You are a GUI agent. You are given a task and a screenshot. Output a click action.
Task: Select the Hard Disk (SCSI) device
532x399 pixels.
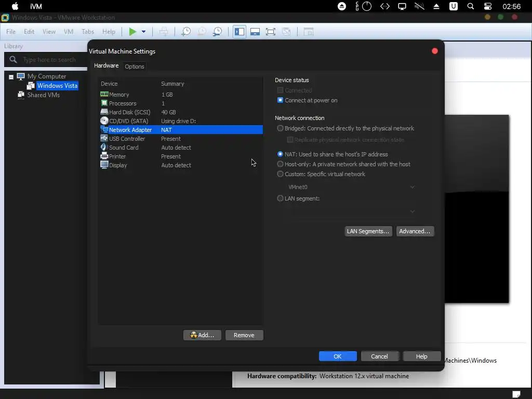(x=181, y=112)
